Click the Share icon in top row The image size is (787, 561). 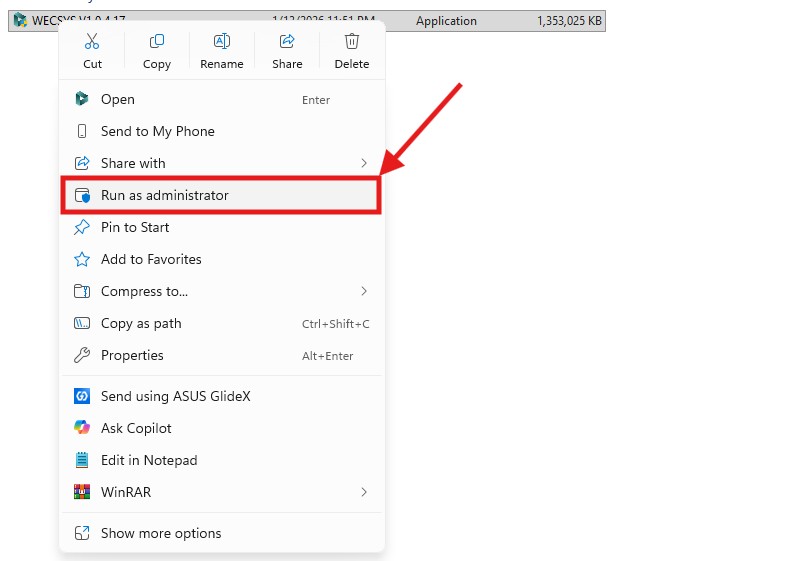[x=287, y=41]
